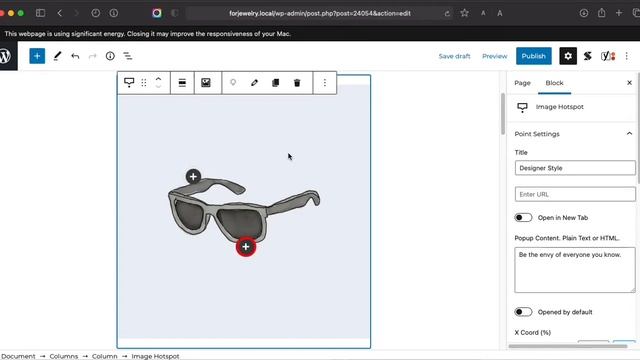Undo the last change
The width and height of the screenshot is (640, 360).
tap(75, 56)
